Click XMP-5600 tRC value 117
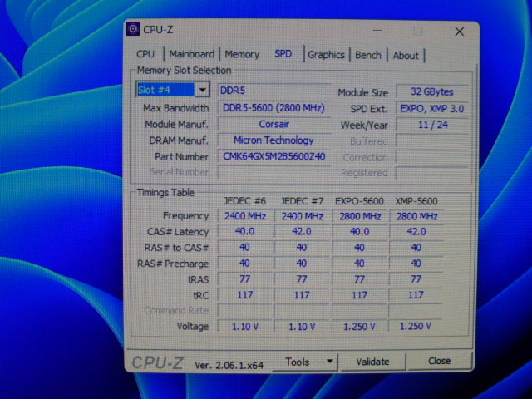This screenshot has width=532, height=399. pos(416,295)
